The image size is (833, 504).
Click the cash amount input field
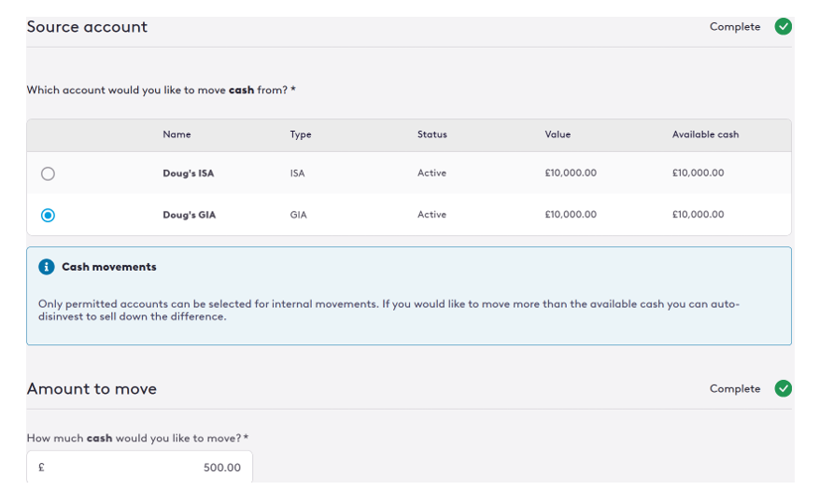[x=140, y=467]
